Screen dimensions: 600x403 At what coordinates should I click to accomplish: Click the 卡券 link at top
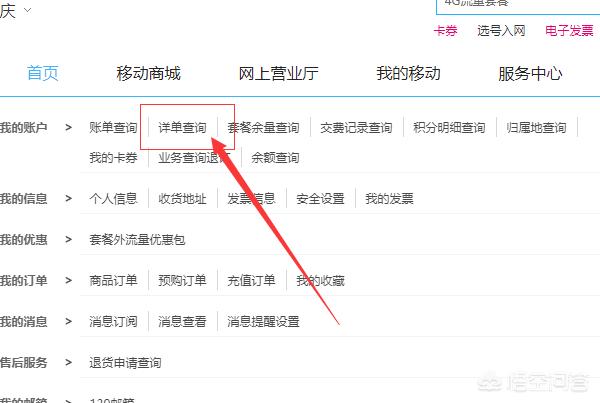[x=445, y=30]
